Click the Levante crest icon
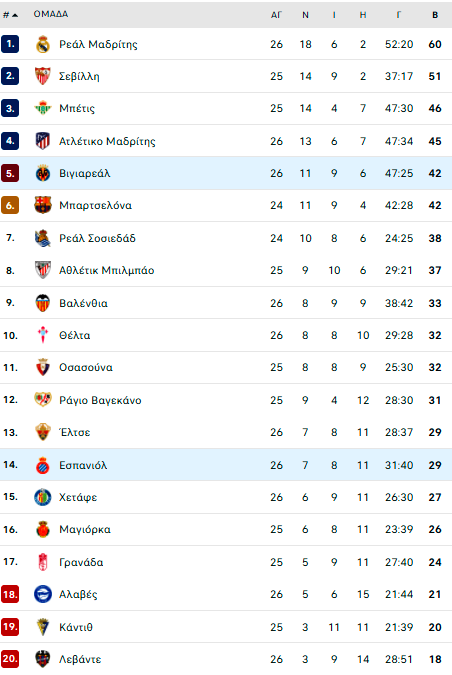The height and width of the screenshot is (675, 452). pyautogui.click(x=43, y=659)
